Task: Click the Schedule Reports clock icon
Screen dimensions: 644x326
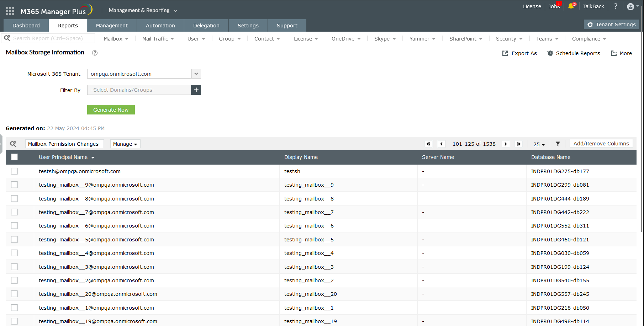Action: (550, 53)
